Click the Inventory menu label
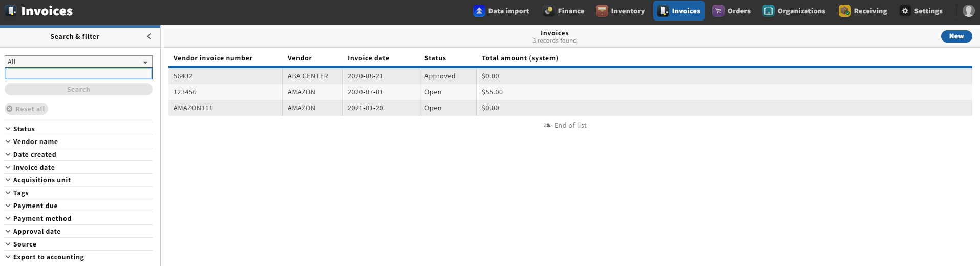The image size is (980, 266). [628, 11]
